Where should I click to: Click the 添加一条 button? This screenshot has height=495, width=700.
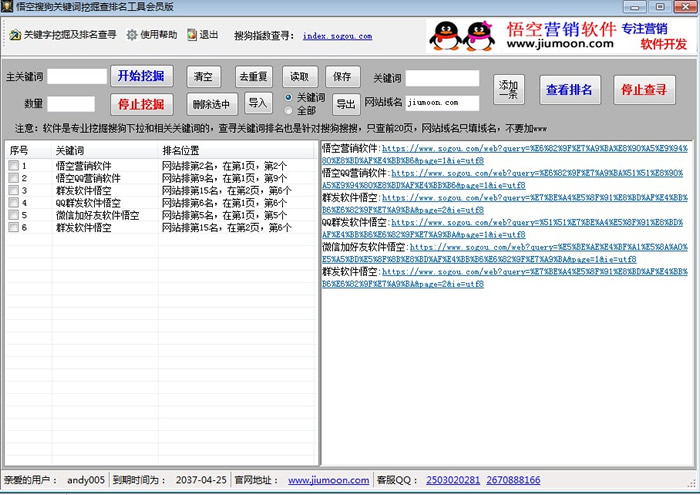[509, 90]
